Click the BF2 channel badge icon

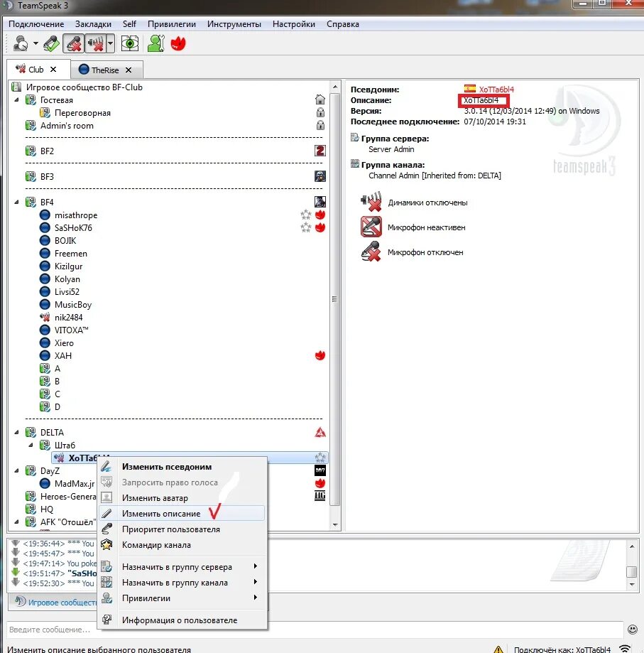pyautogui.click(x=320, y=151)
